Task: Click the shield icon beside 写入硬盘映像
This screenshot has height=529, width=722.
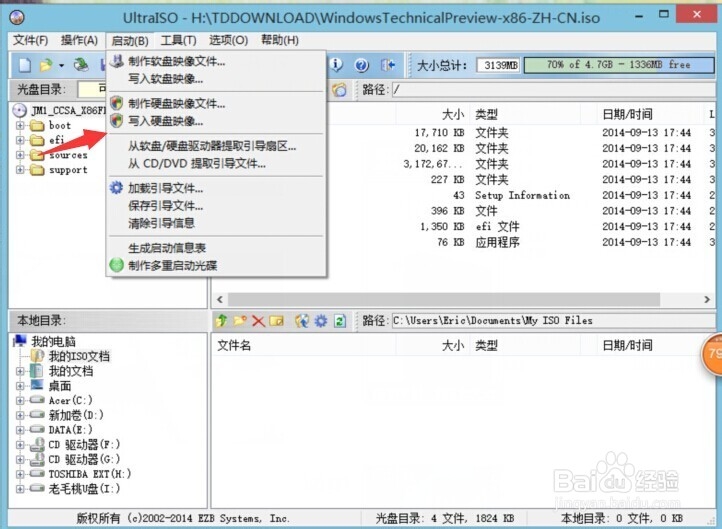Action: pyautogui.click(x=117, y=121)
